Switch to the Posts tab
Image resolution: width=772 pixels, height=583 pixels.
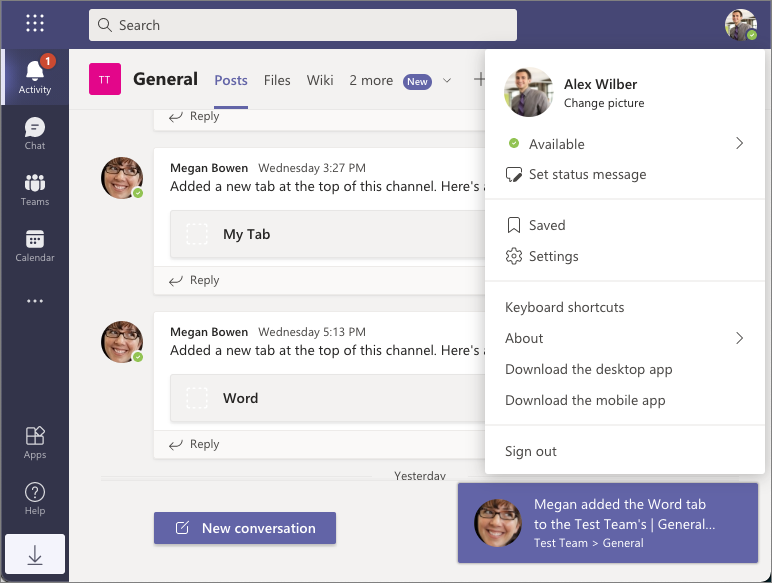coord(231,80)
